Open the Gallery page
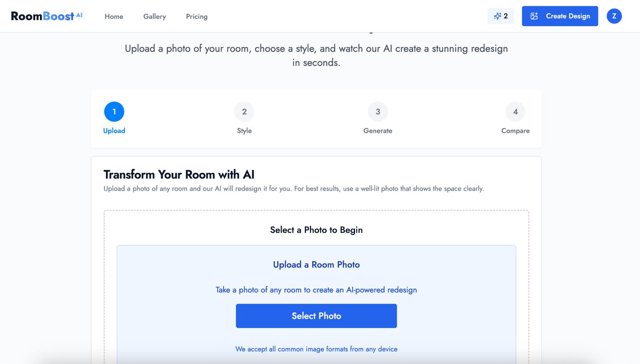The image size is (640, 364). click(154, 17)
